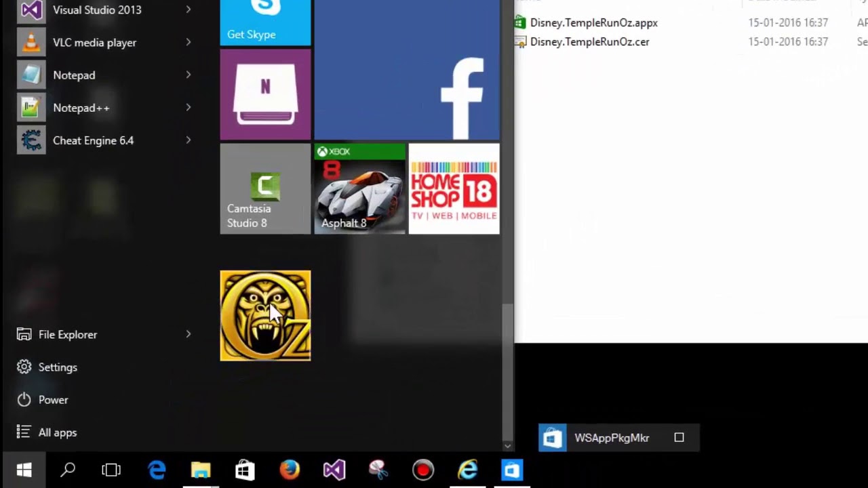Open Windows Store from taskbar
Image resolution: width=868 pixels, height=488 pixels.
tap(245, 470)
